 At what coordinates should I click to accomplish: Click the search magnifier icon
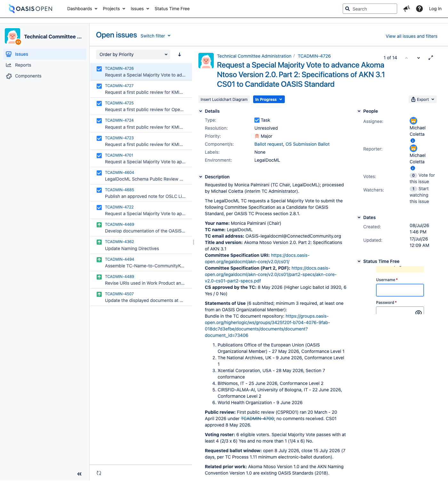(348, 9)
